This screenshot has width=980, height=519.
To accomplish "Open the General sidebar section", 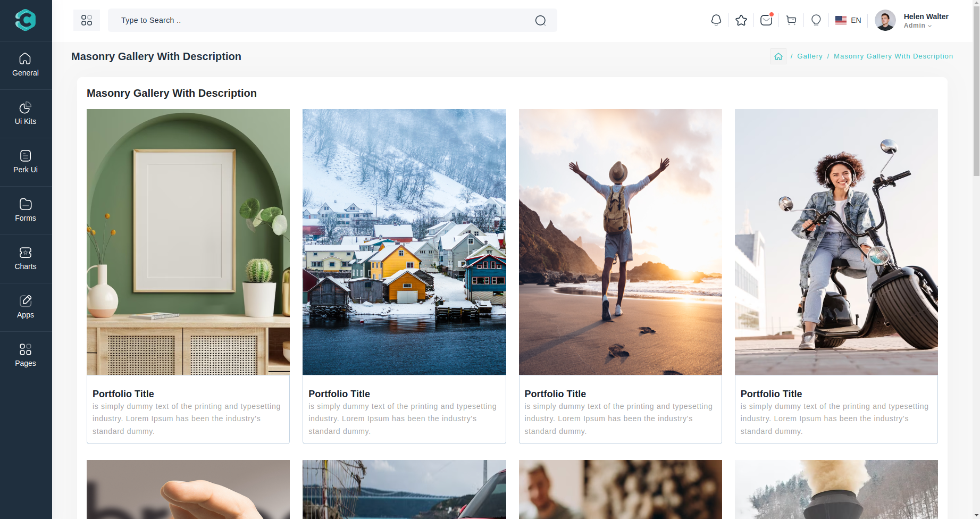I will [x=26, y=65].
